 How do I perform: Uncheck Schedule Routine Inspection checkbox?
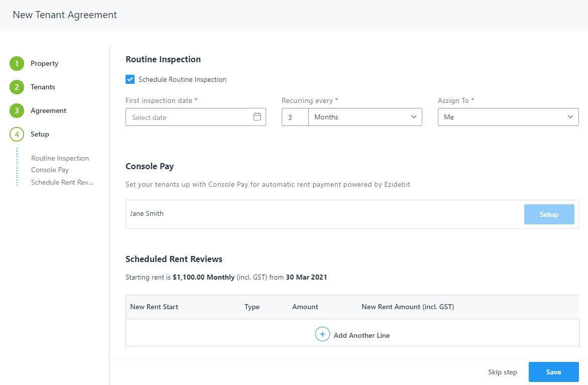[x=130, y=79]
